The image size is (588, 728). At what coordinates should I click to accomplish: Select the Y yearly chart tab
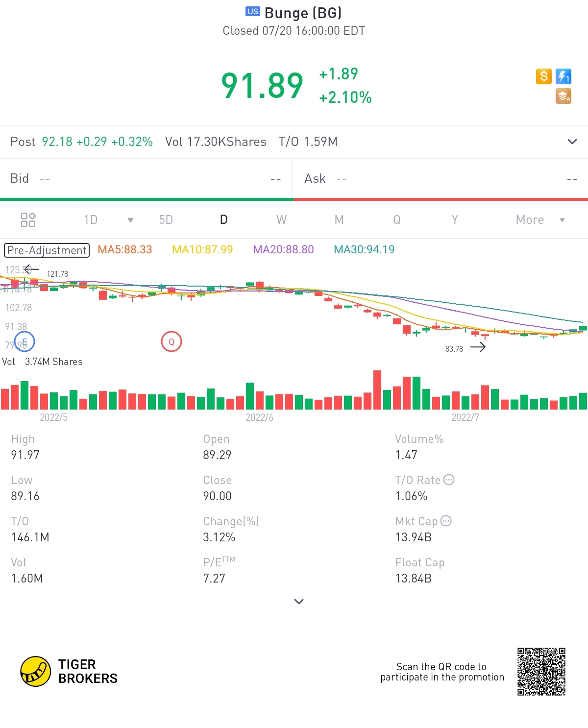(x=455, y=219)
